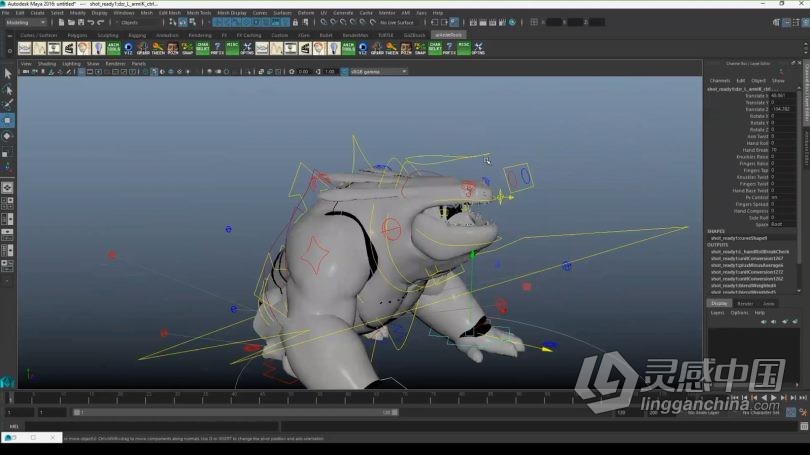Click the Translate X value field
The width and height of the screenshot is (810, 455).
point(783,96)
